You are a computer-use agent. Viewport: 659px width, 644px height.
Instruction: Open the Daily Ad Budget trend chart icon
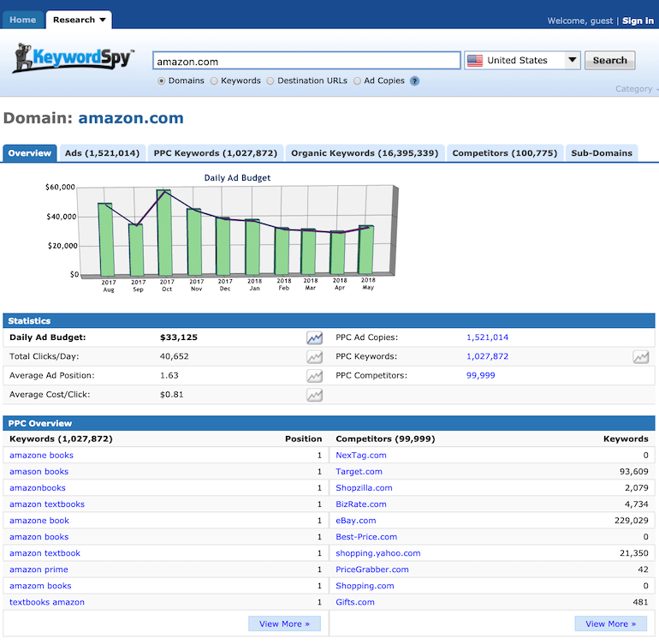(314, 337)
